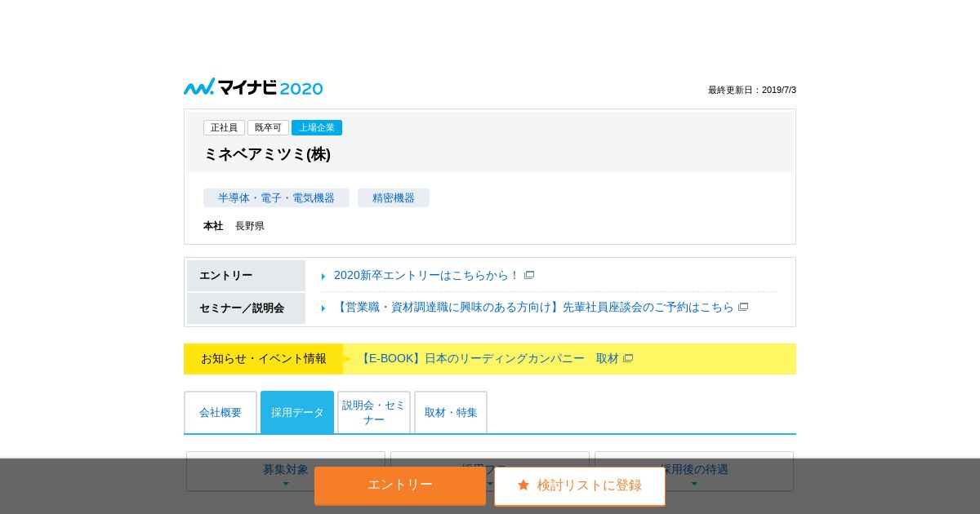Screen dimensions: 980x514
Task: Click the 正社員 label
Action: [224, 128]
